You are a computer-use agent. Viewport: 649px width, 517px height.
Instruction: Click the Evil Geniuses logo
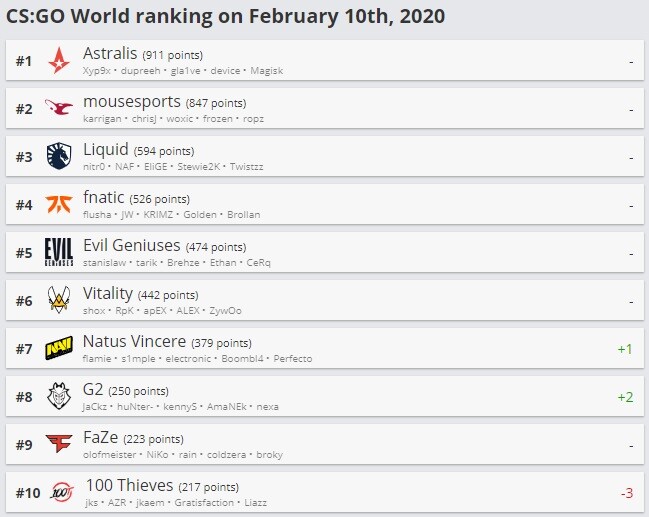point(59,252)
